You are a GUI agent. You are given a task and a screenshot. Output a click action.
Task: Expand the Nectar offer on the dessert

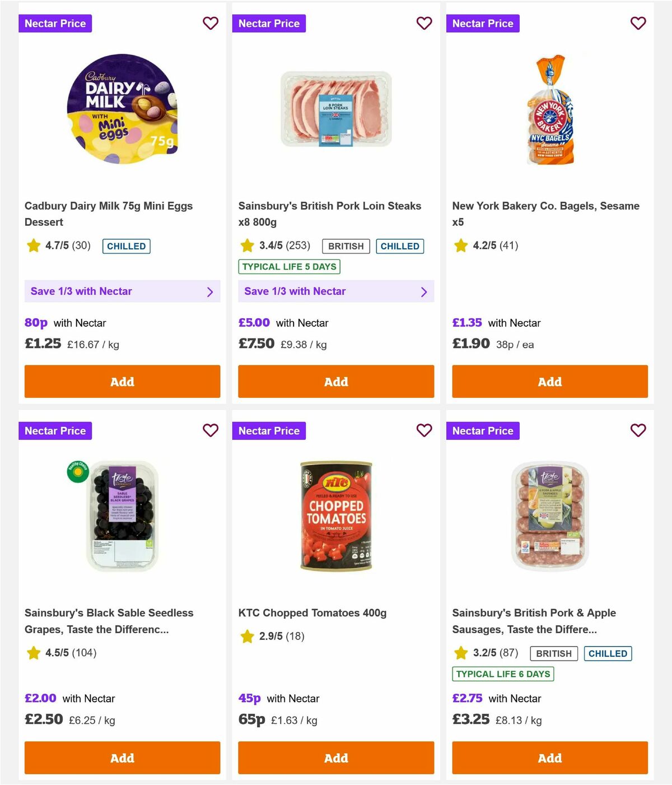point(122,291)
